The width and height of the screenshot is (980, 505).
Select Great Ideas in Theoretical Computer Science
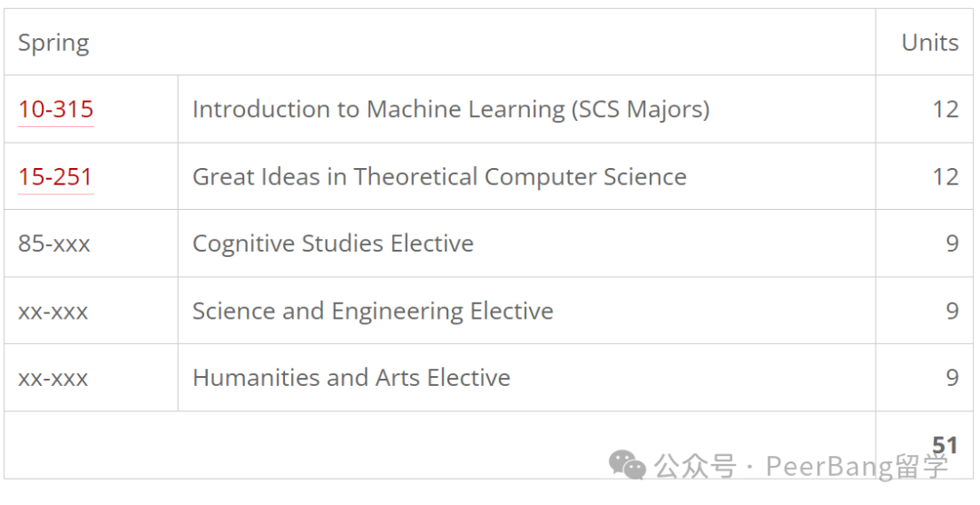tap(439, 177)
